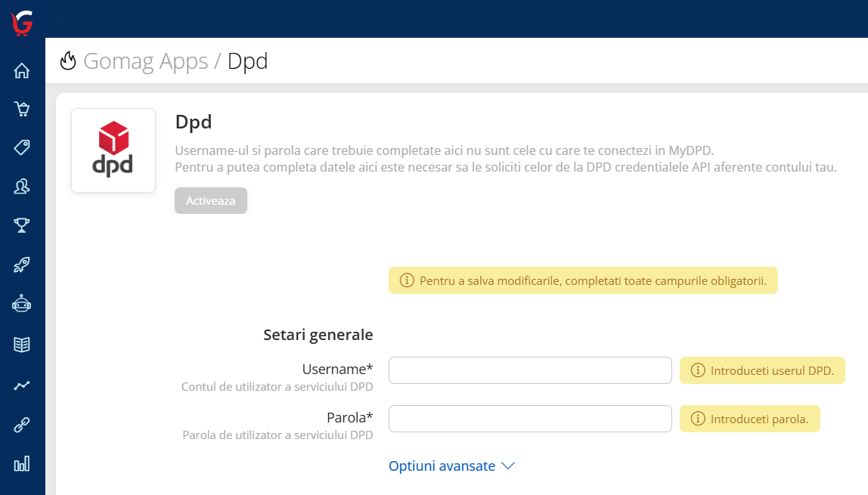868x495 pixels.
Task: Open the link icon in the sidebar
Action: point(21,425)
